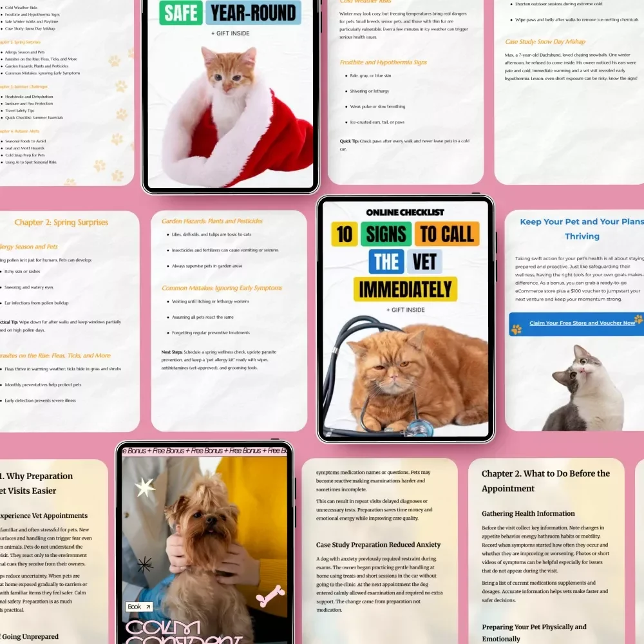Click contents entry Cold Snap Prep for Pets
Screen dimensions: 644x644
pos(24,155)
